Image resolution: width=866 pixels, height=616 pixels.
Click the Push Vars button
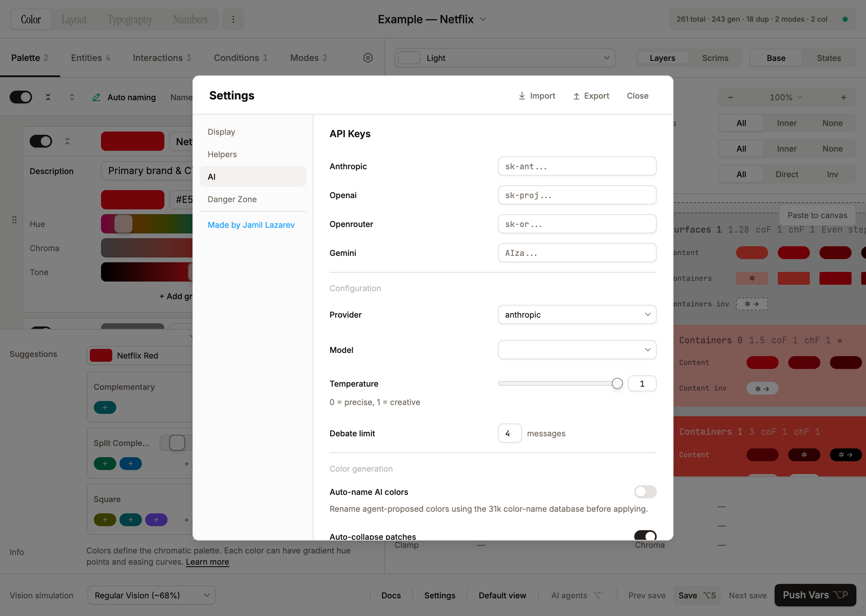tap(815, 595)
